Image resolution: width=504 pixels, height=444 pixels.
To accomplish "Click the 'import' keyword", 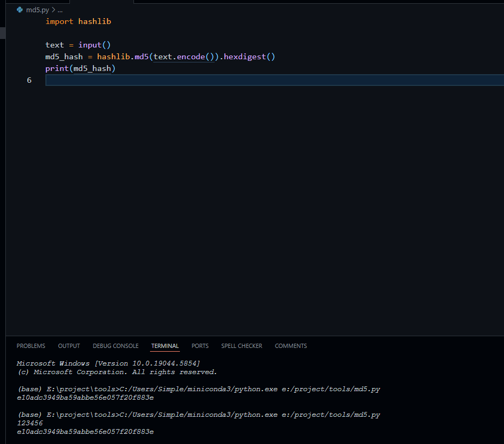I will (59, 21).
